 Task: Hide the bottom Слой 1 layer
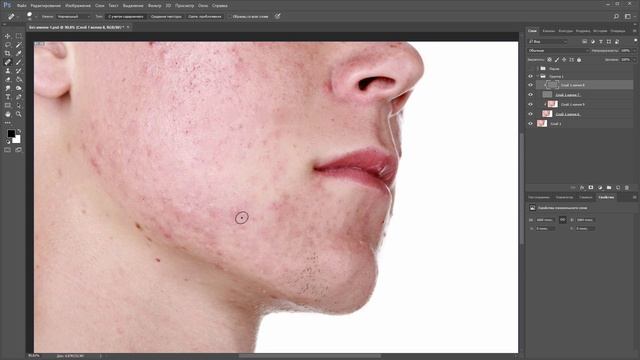coord(531,123)
